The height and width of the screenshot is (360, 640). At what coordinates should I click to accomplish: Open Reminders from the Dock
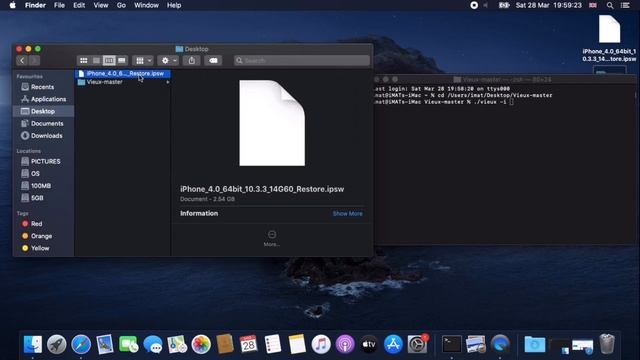pos(273,344)
